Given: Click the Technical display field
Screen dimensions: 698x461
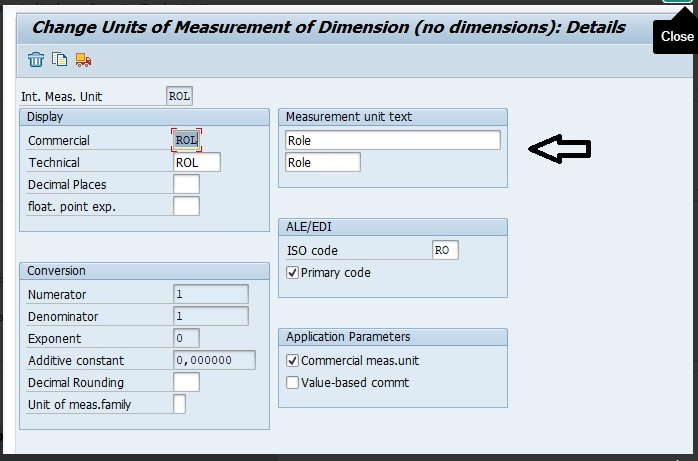Looking at the screenshot, I should (196, 162).
